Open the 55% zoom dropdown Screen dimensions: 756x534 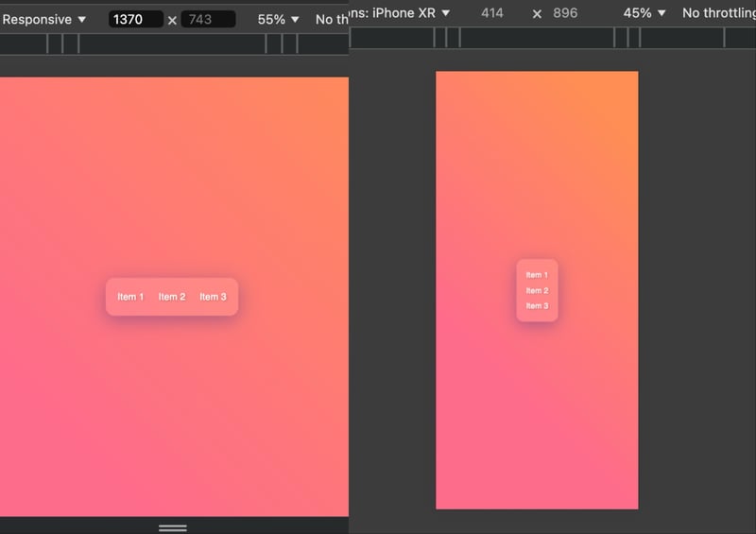pyautogui.click(x=278, y=19)
